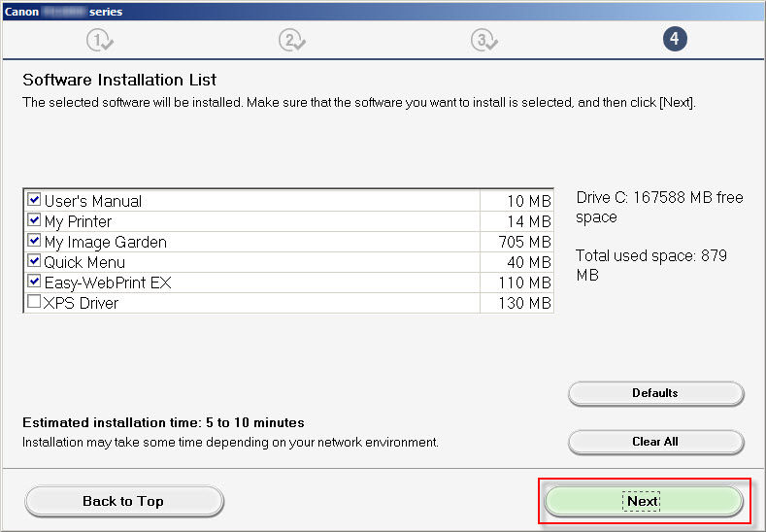
Task: Click the current step 4 indicator
Action: point(675,40)
